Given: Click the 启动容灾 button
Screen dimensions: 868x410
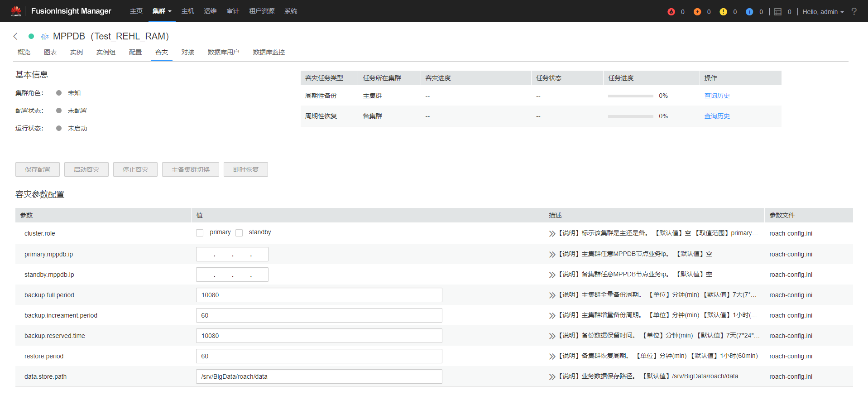Looking at the screenshot, I should coord(86,169).
